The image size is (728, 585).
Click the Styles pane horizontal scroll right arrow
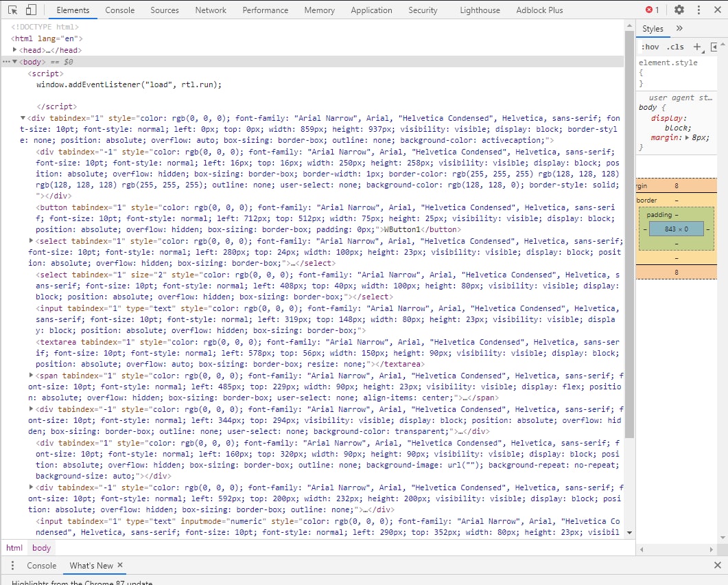coord(711,549)
